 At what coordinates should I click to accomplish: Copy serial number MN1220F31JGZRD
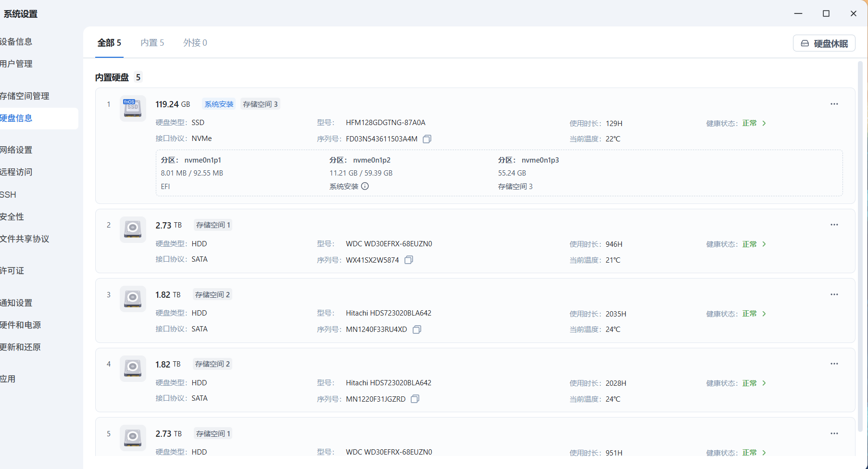tap(415, 399)
